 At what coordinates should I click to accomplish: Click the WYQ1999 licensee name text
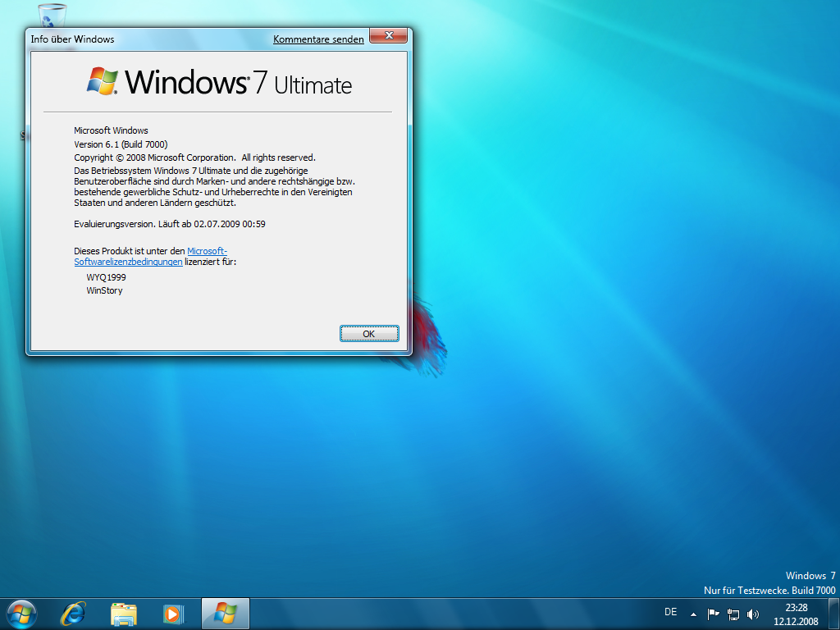pyautogui.click(x=107, y=277)
